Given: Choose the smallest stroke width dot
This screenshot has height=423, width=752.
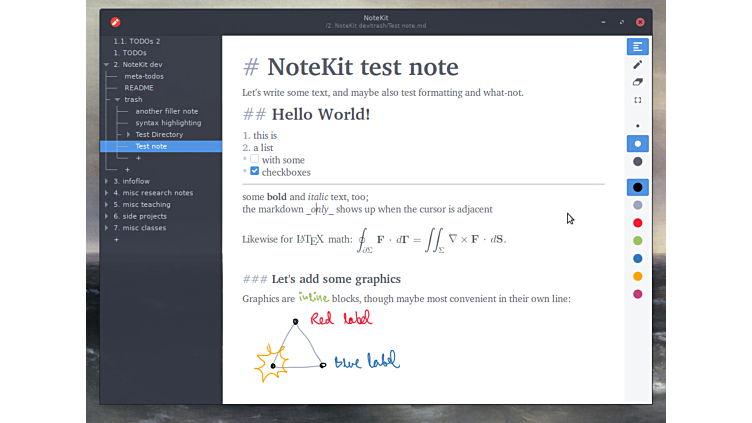Looking at the screenshot, I should 637,126.
